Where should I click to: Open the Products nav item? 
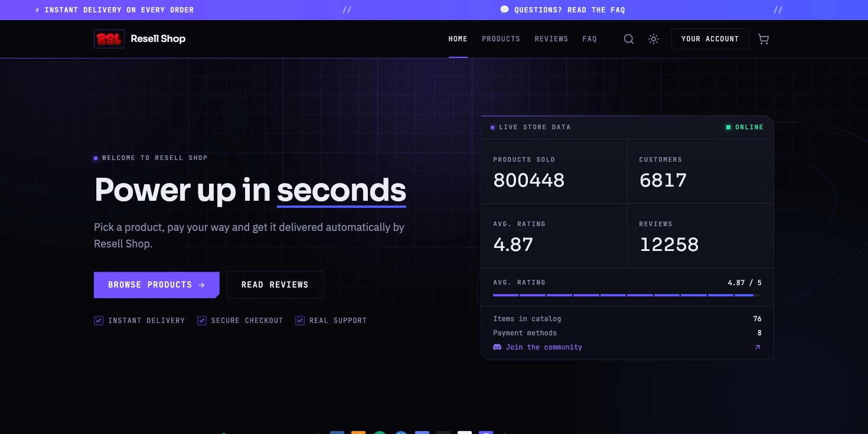[501, 39]
